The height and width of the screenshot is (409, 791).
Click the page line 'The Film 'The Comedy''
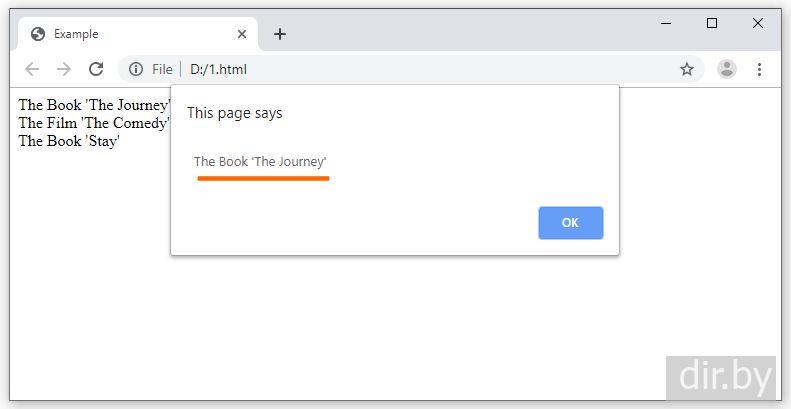(x=94, y=123)
